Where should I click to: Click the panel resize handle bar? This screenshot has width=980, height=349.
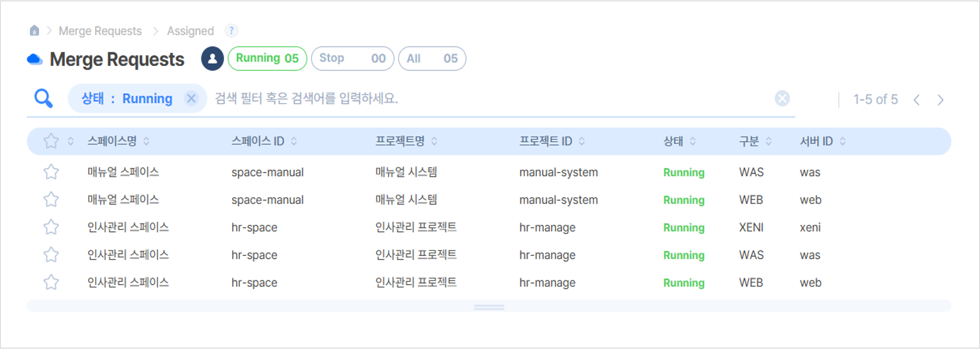click(x=489, y=307)
